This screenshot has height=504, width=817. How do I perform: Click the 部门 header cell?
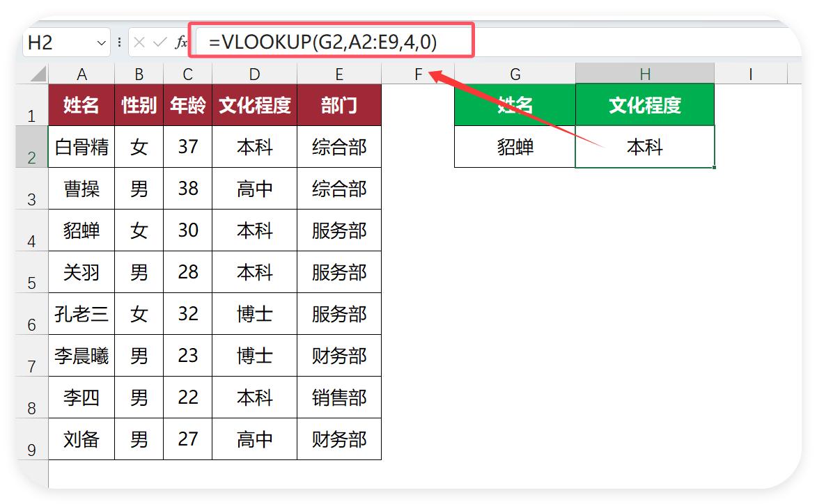tap(339, 104)
